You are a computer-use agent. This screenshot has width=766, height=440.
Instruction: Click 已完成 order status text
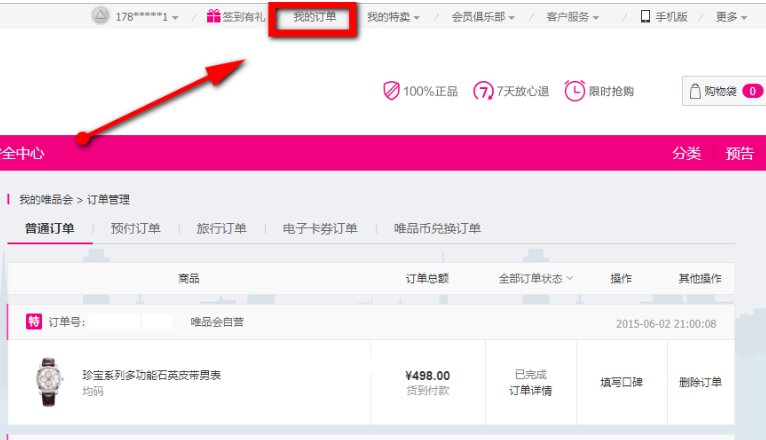pyautogui.click(x=531, y=375)
